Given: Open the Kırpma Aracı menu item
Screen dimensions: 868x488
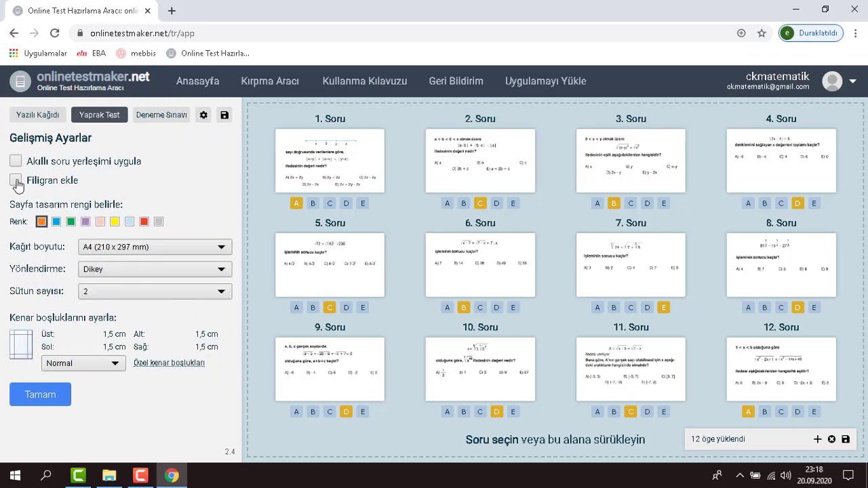Looking at the screenshot, I should [270, 81].
